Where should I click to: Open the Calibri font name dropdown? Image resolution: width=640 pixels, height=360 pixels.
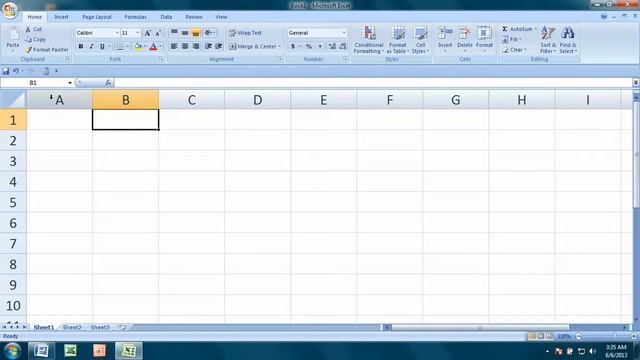tap(117, 33)
